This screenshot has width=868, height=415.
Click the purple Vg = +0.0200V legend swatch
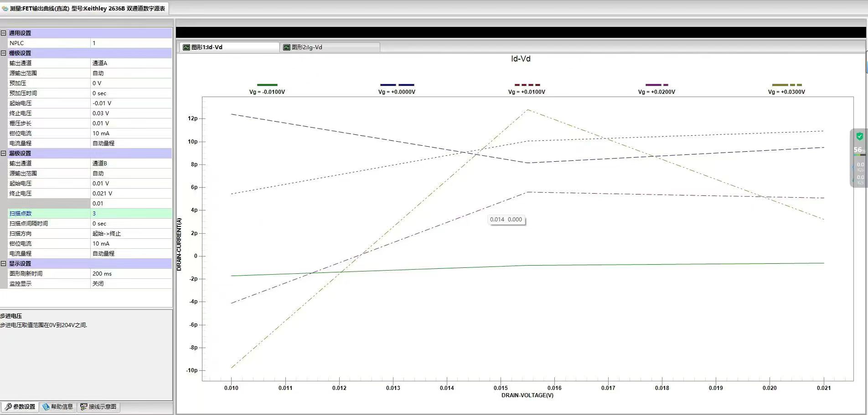[656, 85]
